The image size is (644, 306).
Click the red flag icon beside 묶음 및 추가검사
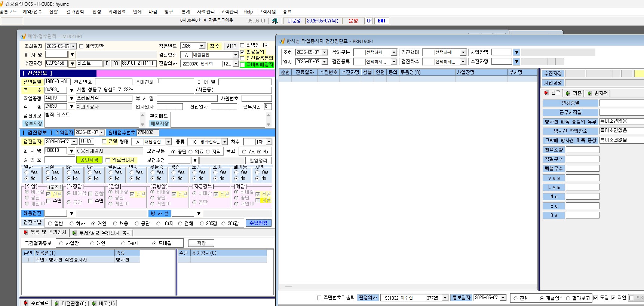[26, 232]
